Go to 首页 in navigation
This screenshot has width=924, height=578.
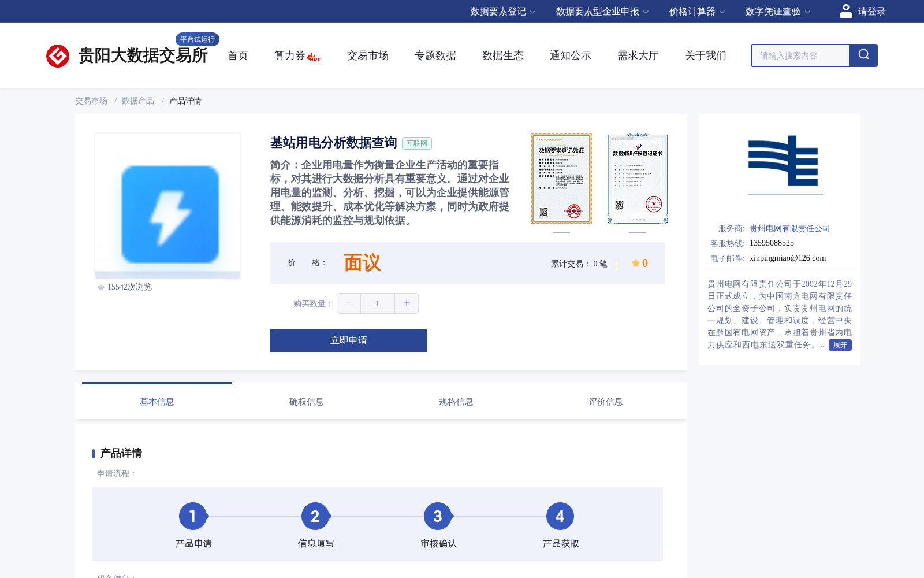tap(238, 55)
